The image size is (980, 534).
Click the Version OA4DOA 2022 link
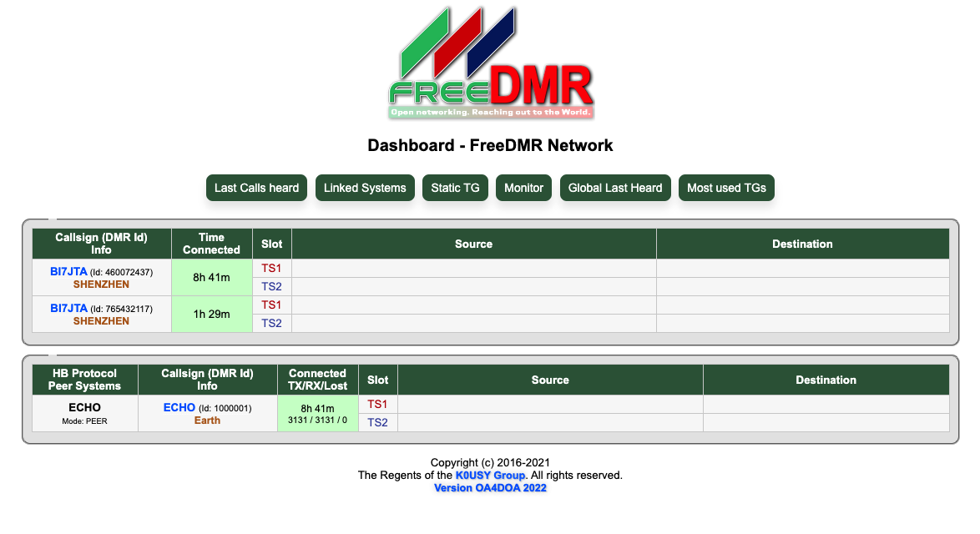click(490, 487)
